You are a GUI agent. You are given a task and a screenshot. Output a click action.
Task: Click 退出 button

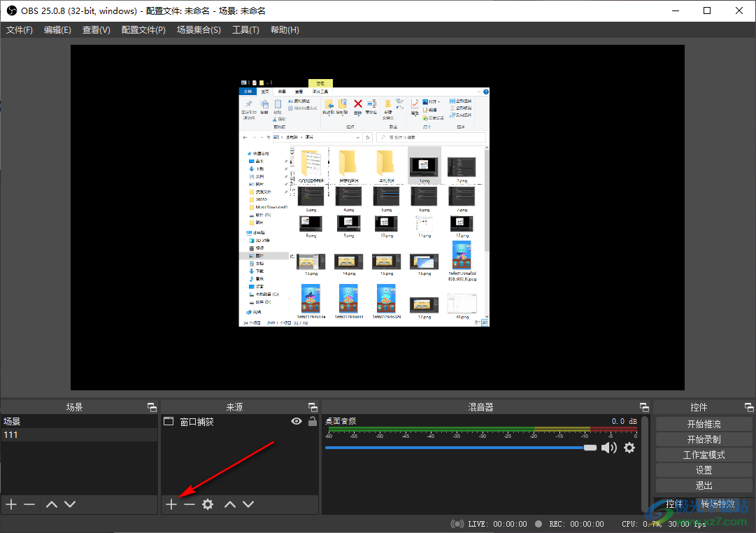tap(704, 485)
